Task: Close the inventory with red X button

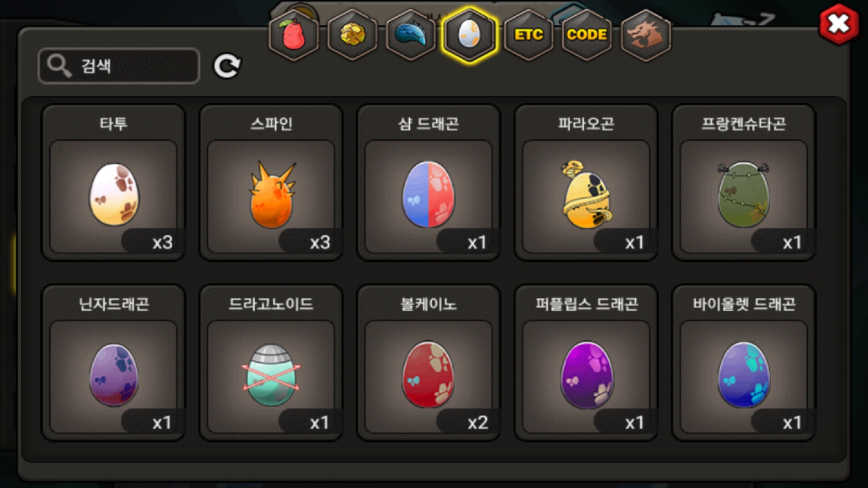Action: 839,24
